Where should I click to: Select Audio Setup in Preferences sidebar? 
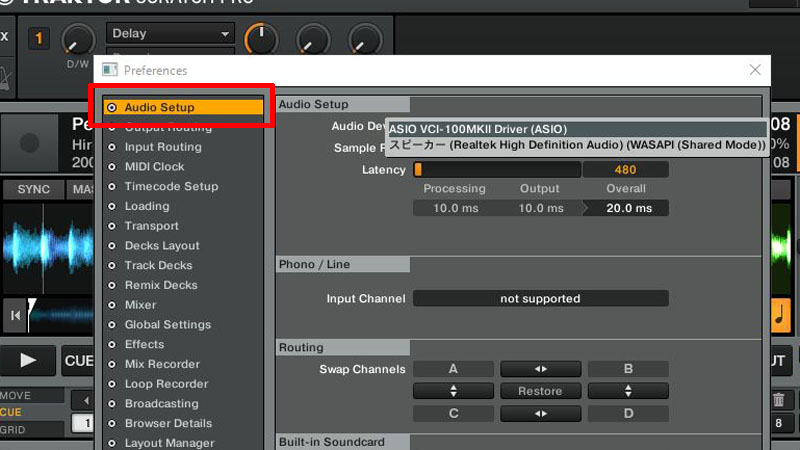pyautogui.click(x=183, y=107)
